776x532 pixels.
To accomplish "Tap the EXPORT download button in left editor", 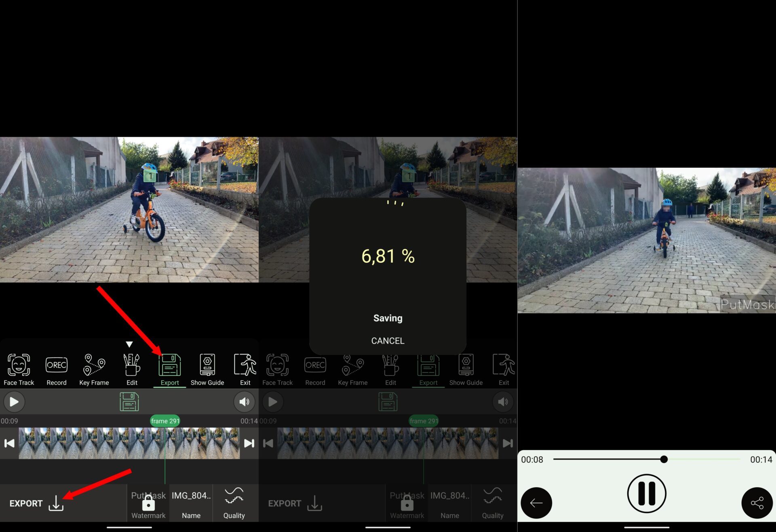I will pos(36,503).
